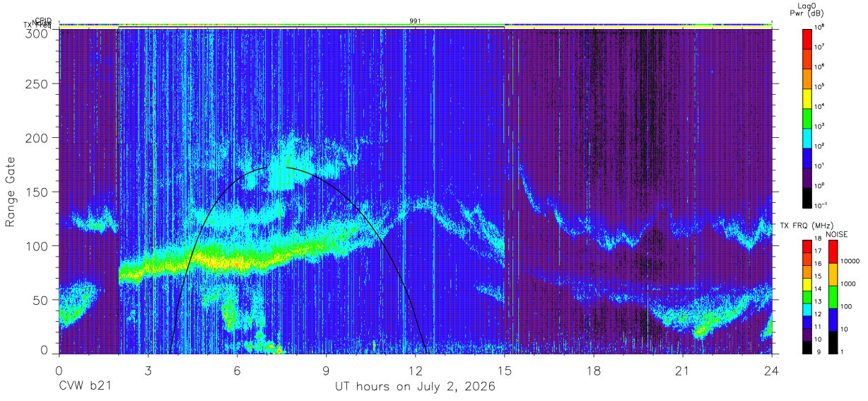868x401 pixels.
Task: Click the '12' tick on the UT hours axis
Action: click(x=415, y=370)
